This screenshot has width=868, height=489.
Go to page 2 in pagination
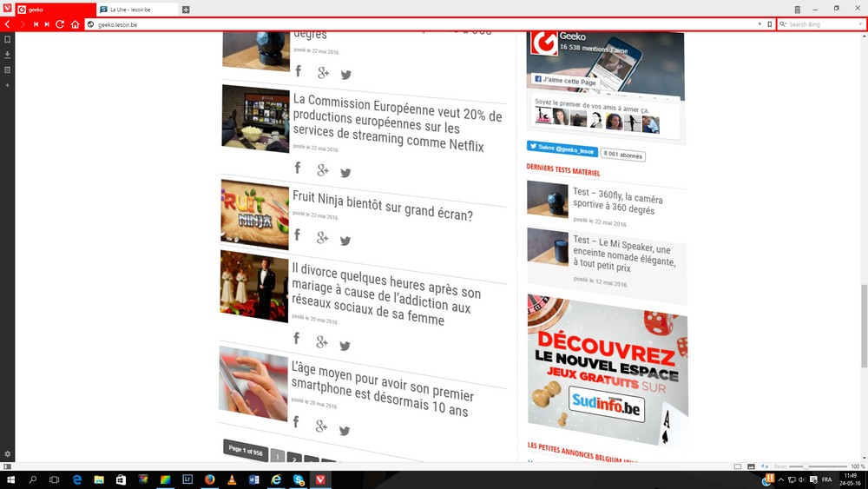[294, 459]
